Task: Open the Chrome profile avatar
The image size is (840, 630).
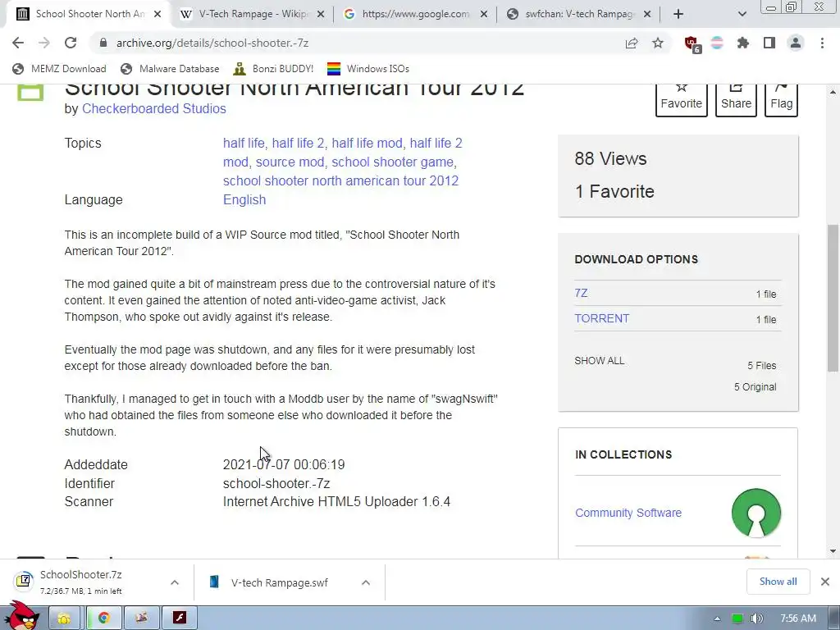Action: tap(796, 43)
